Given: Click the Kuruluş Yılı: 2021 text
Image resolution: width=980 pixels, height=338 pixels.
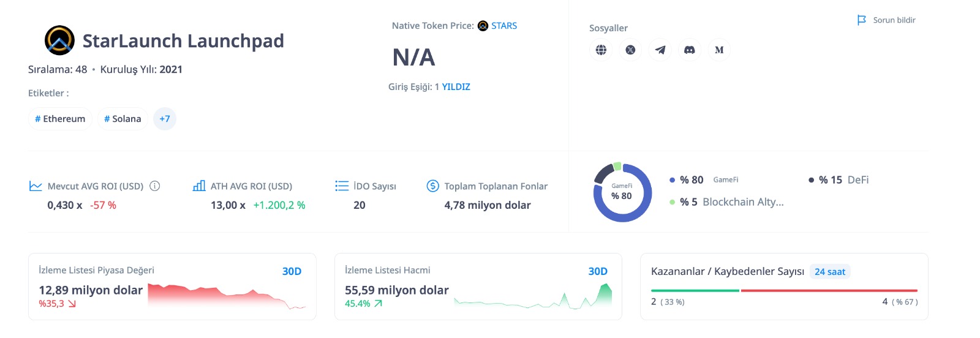Looking at the screenshot, I should 141,70.
